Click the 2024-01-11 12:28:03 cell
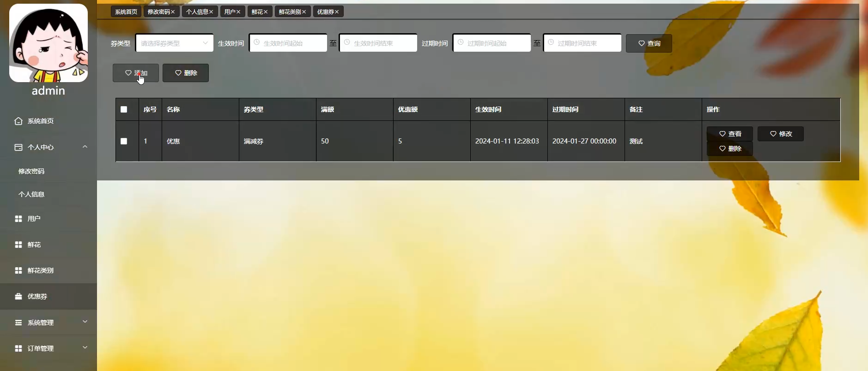The image size is (868, 371). (x=509, y=141)
